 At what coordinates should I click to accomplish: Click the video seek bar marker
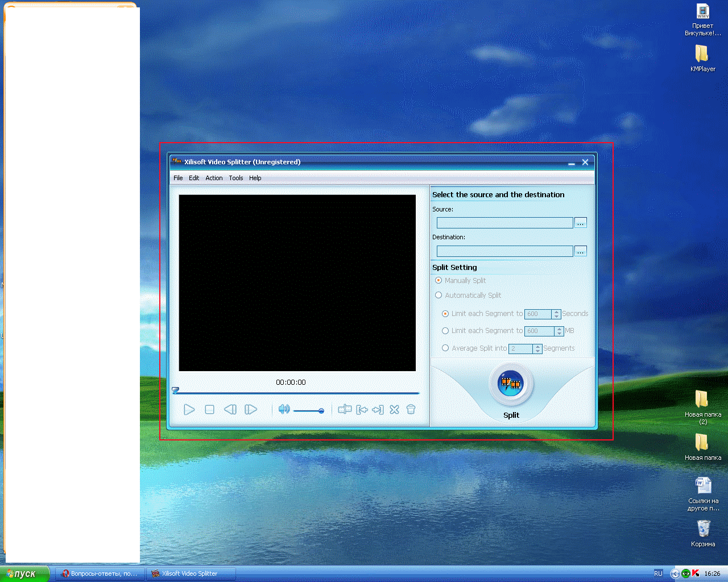tap(176, 390)
